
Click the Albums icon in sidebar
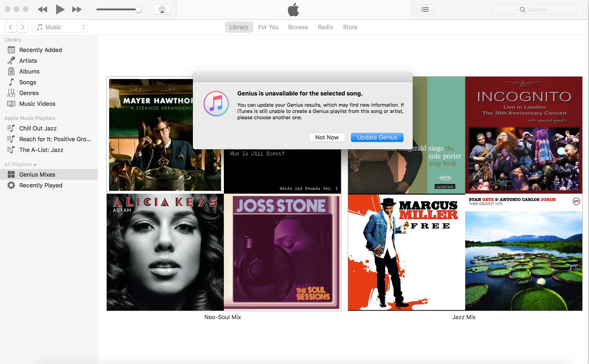pos(11,71)
